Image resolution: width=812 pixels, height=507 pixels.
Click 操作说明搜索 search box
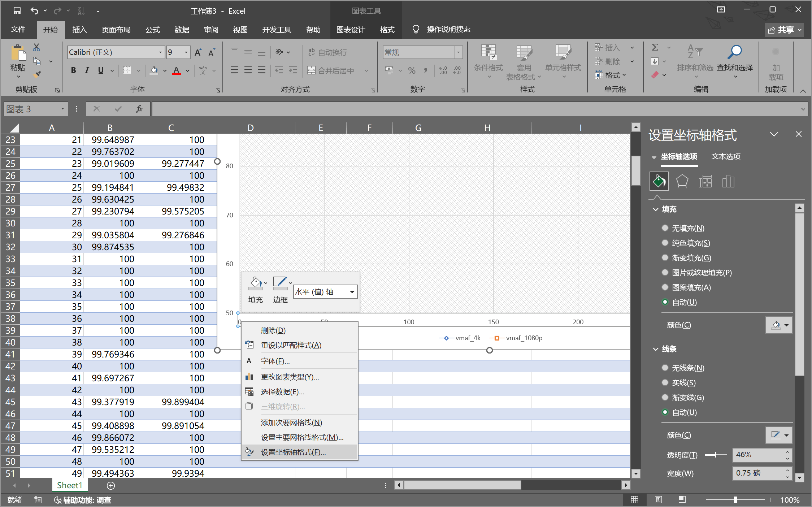[x=448, y=30]
